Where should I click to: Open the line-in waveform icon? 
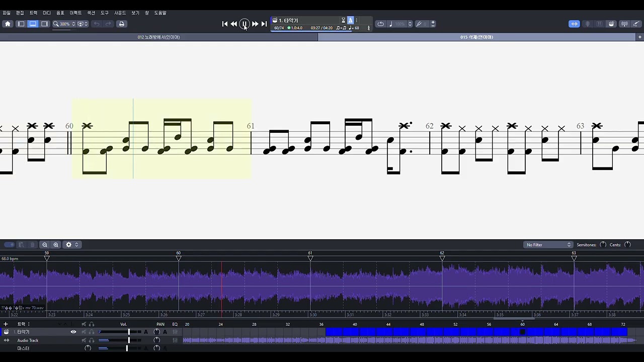[624, 24]
